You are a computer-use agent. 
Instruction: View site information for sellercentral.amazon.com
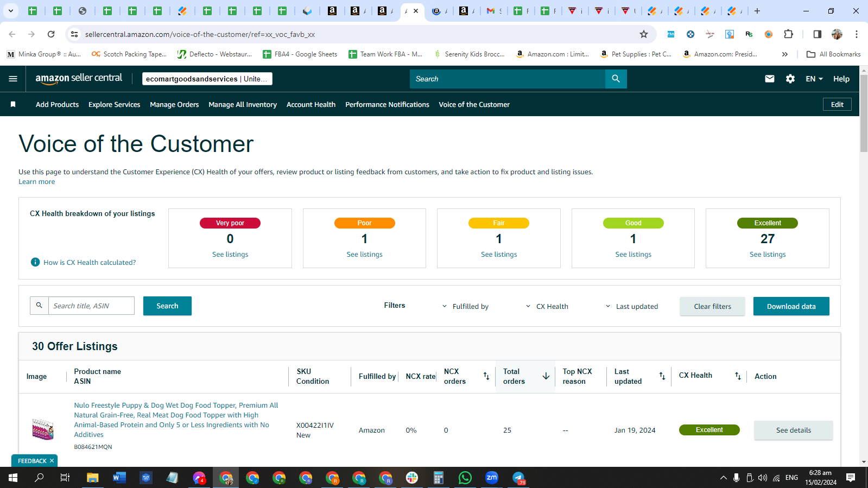pos(74,34)
